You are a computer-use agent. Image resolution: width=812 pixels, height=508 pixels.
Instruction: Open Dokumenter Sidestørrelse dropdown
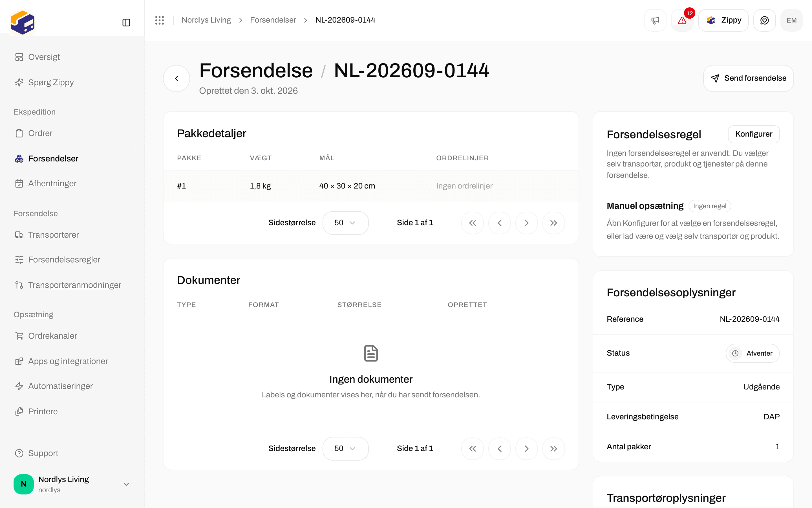pos(345,448)
